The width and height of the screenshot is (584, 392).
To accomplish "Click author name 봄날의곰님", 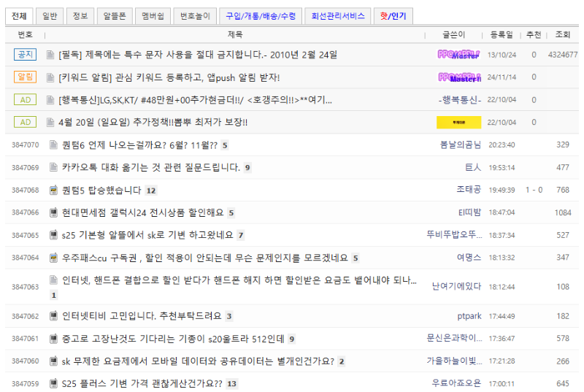I will [461, 145].
